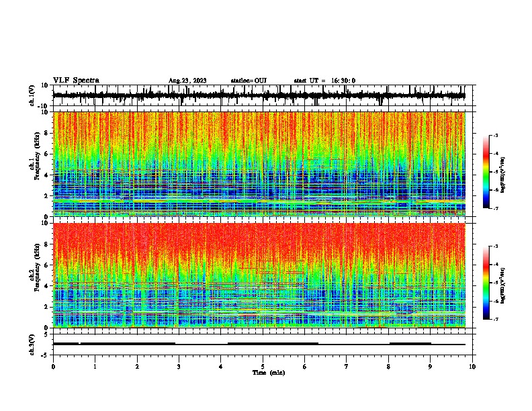Click the "-5" tick on ch.3(V) axis
Screen dimensions: 532x411
click(45, 355)
